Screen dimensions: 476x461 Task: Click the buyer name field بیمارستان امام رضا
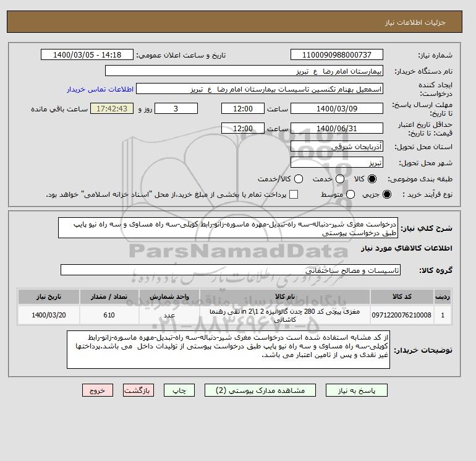coord(244,71)
